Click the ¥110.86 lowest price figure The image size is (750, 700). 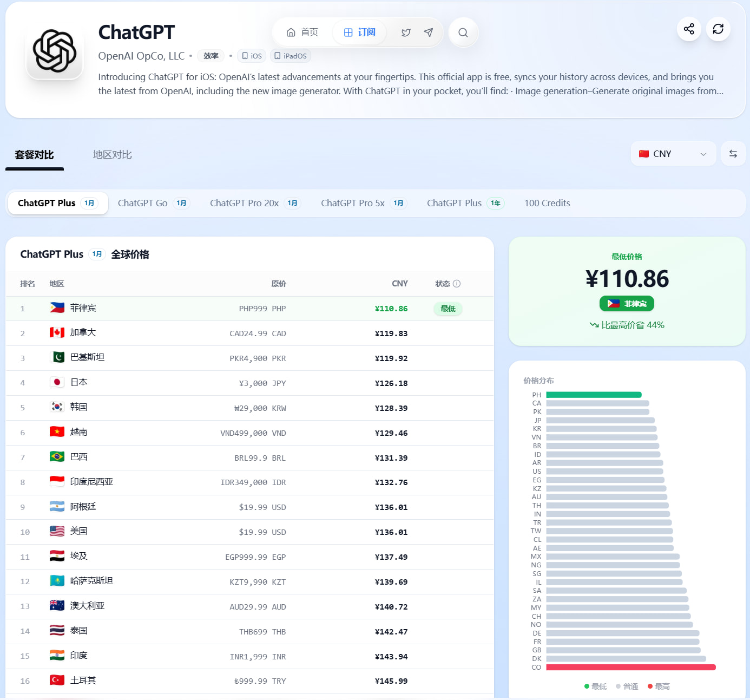[x=627, y=279]
